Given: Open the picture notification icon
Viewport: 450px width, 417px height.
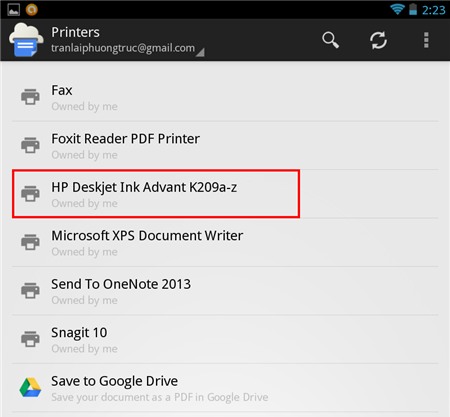Looking at the screenshot, I should coord(14,9).
